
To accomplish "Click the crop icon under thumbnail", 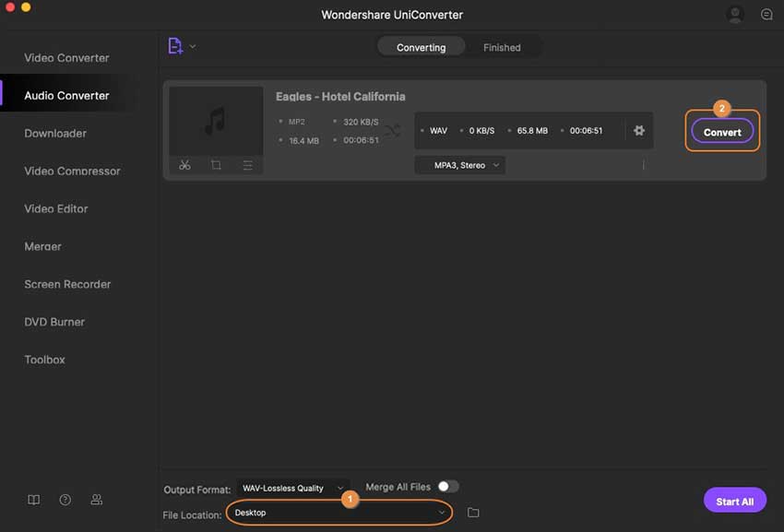I will coord(216,165).
